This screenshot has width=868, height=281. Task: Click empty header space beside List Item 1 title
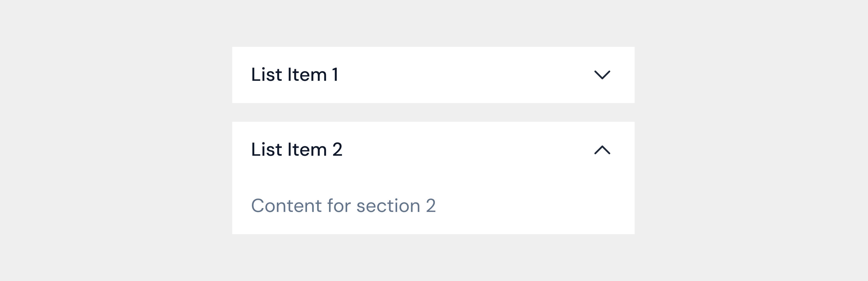tap(465, 75)
